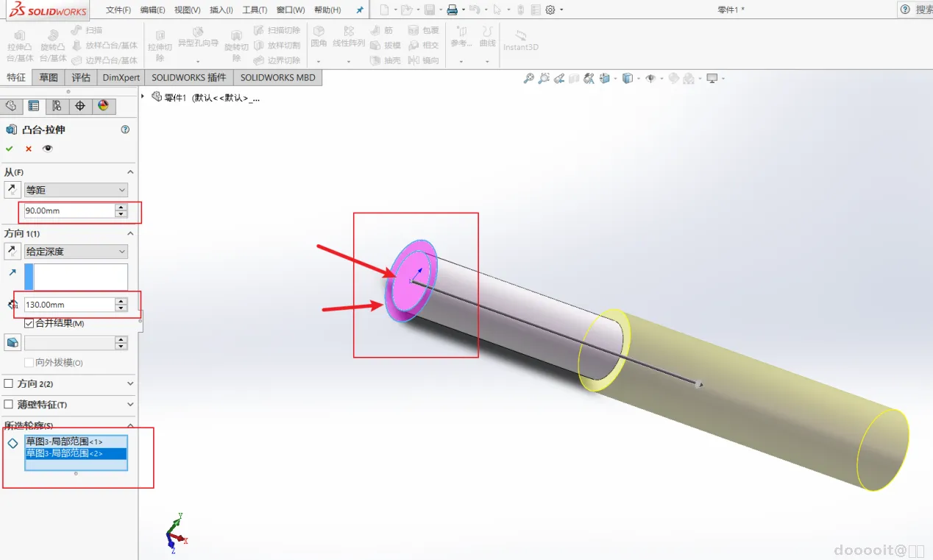933x560 pixels.
Task: Open the 插入(I) menu
Action: [221, 10]
